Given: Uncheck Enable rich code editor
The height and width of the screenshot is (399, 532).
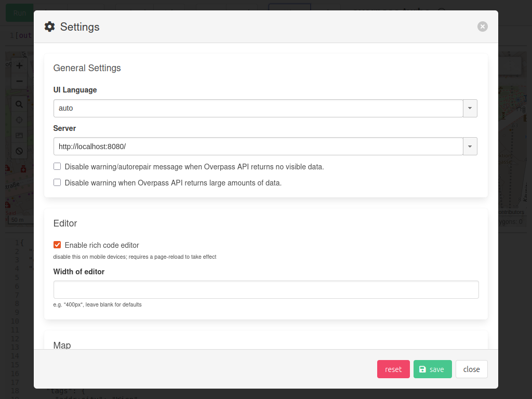Looking at the screenshot, I should point(57,245).
